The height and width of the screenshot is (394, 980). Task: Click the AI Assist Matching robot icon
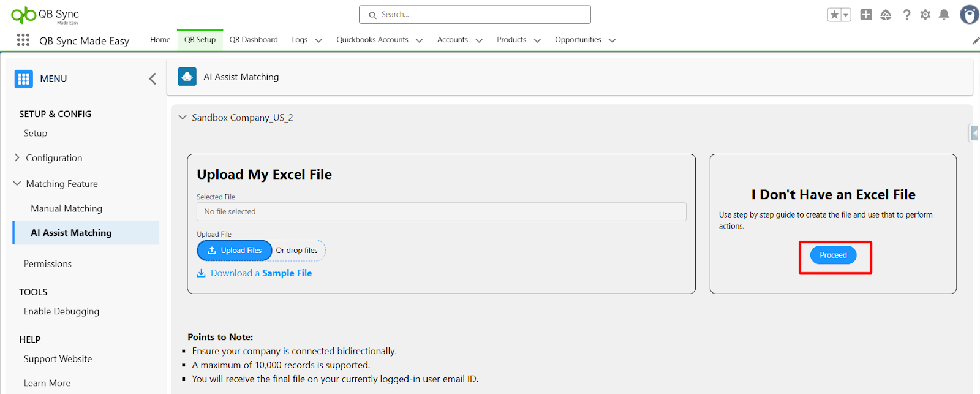pos(187,77)
